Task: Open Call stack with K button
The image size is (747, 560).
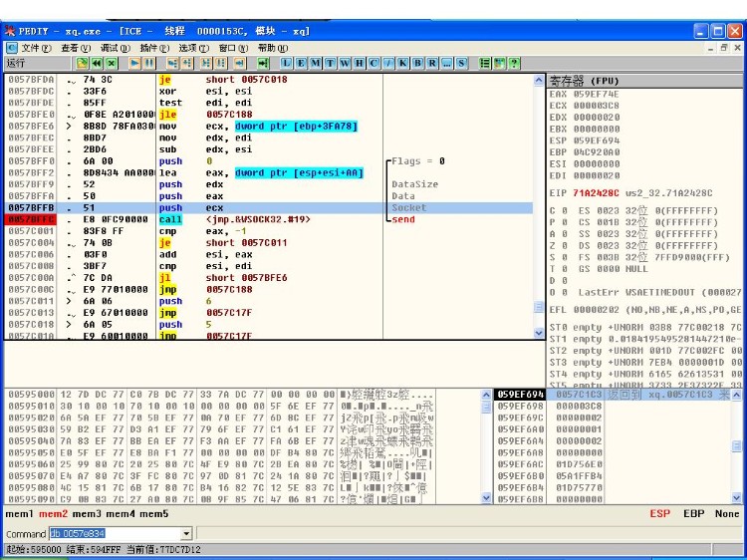Action: [403, 63]
